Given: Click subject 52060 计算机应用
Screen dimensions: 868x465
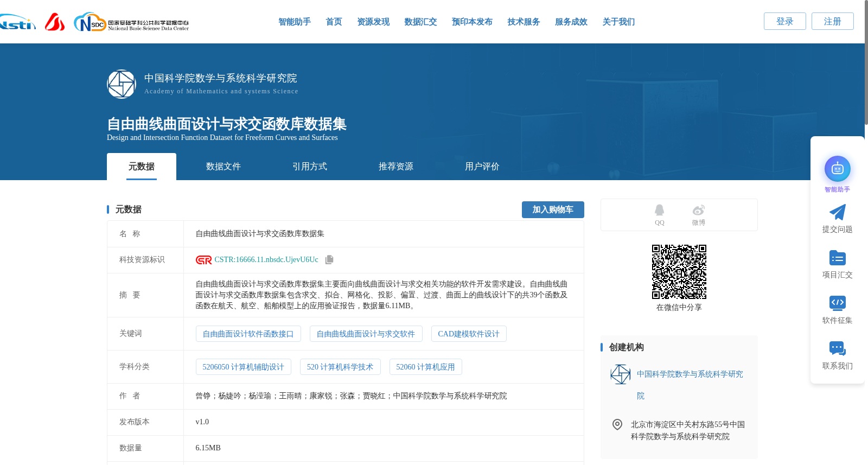Looking at the screenshot, I should point(426,367).
